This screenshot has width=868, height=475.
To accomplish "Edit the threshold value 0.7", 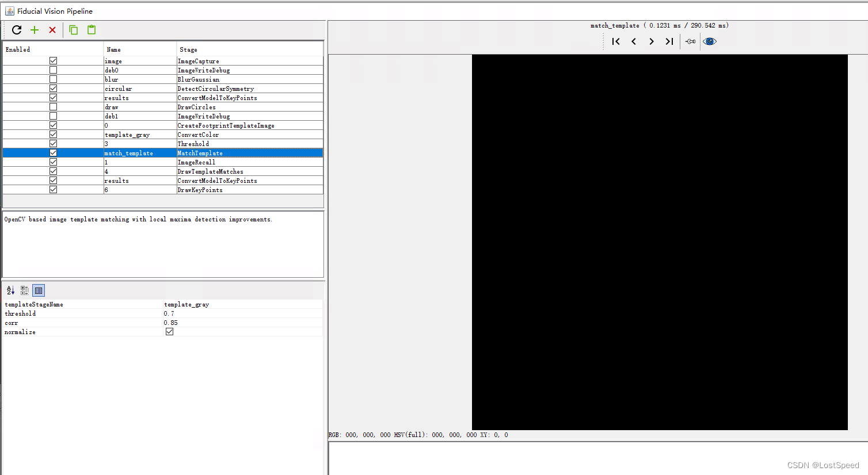I will click(x=242, y=313).
